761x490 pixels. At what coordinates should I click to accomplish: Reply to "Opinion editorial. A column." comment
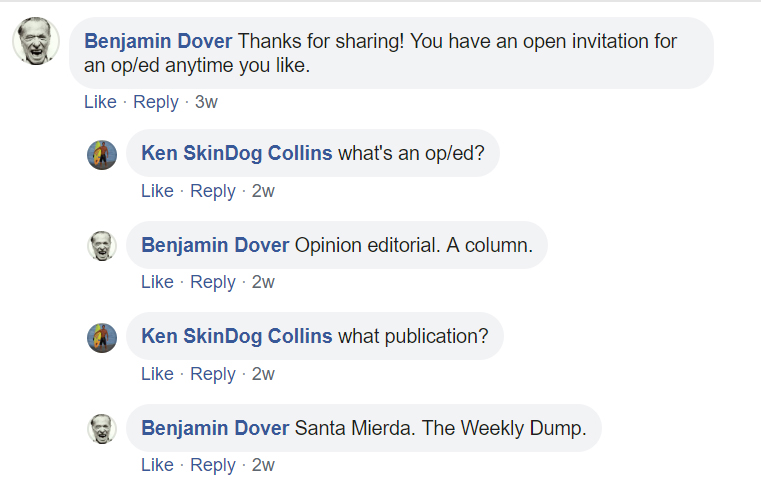click(x=212, y=282)
